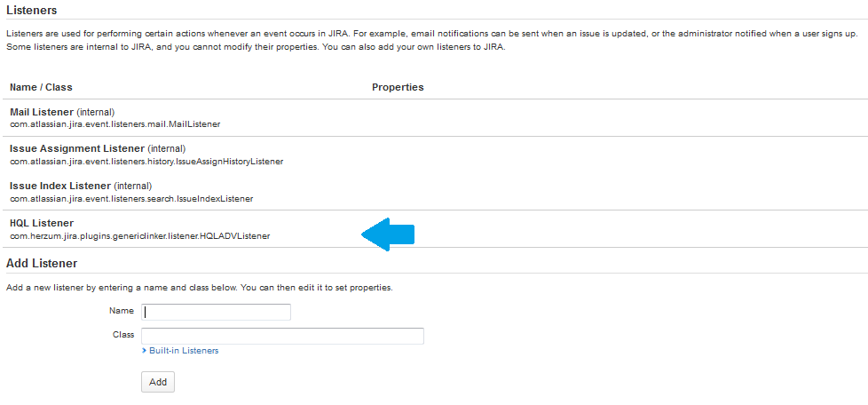Click the Class field label
868x405 pixels.
123,335
